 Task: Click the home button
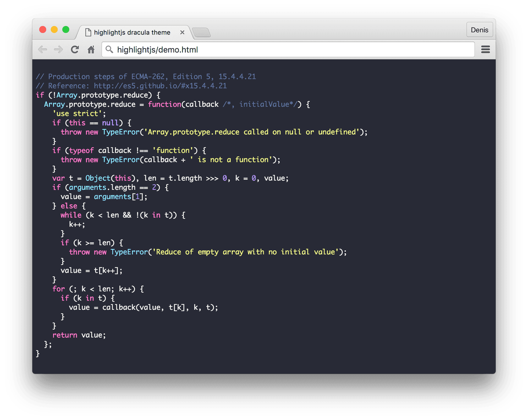pos(91,49)
